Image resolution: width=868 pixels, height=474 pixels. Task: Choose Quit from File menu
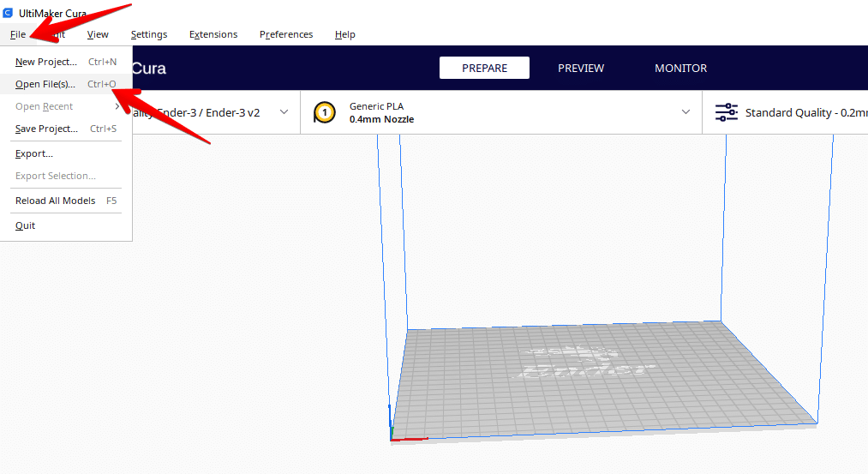(66, 225)
